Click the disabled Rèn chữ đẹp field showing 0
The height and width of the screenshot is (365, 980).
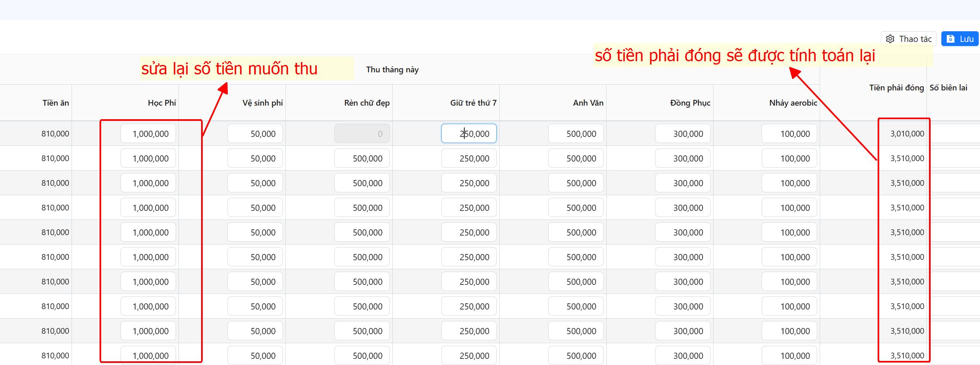[362, 134]
